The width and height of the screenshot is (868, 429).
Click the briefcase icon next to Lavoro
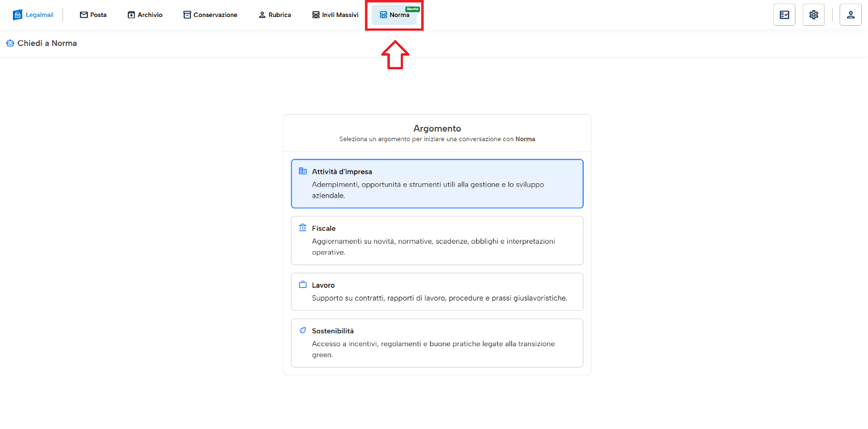click(303, 284)
